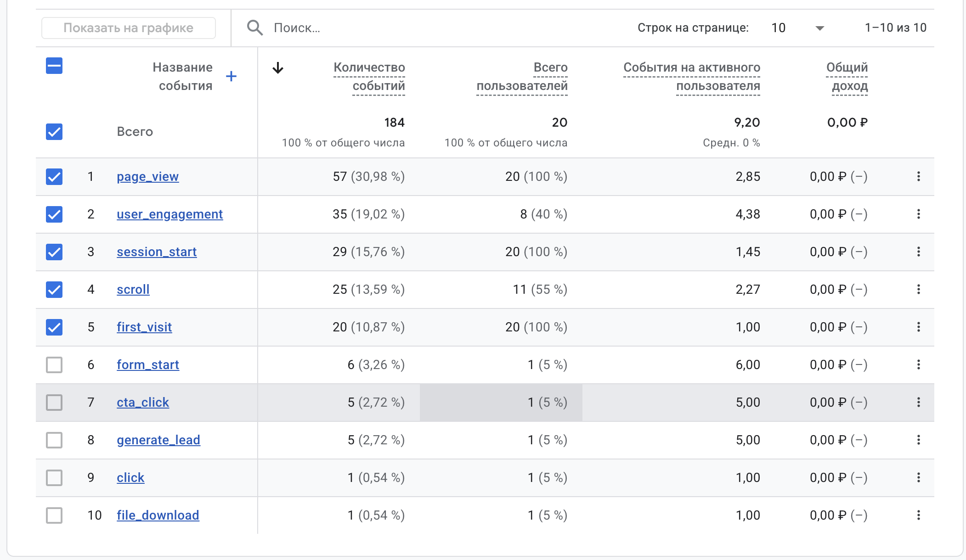Open the three-dot menu for session_start row
966x560 pixels.
point(919,252)
